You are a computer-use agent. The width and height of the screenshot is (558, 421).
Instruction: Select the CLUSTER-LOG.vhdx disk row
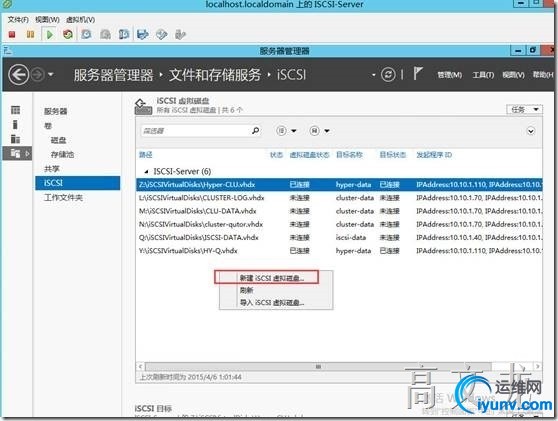[x=339, y=198]
